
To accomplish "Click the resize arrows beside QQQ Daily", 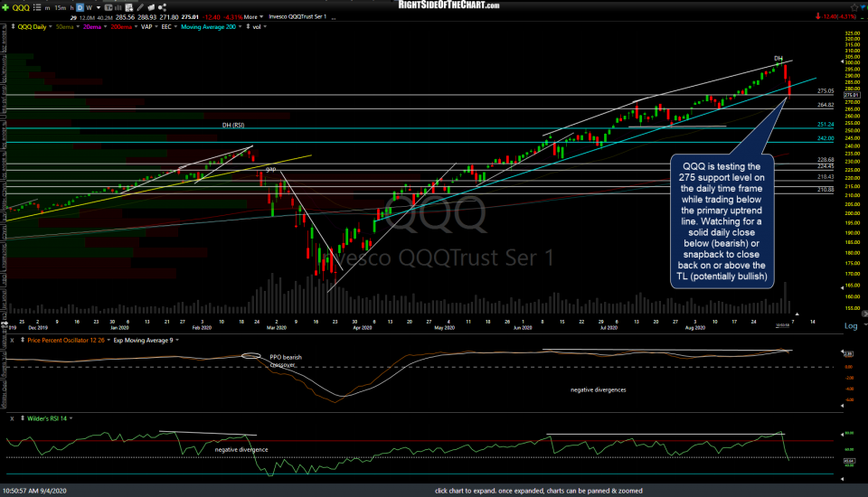I will pyautogui.click(x=13, y=26).
